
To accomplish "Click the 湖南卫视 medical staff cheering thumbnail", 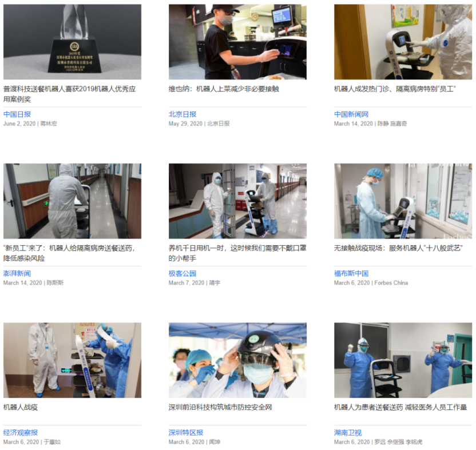I will coord(403,360).
